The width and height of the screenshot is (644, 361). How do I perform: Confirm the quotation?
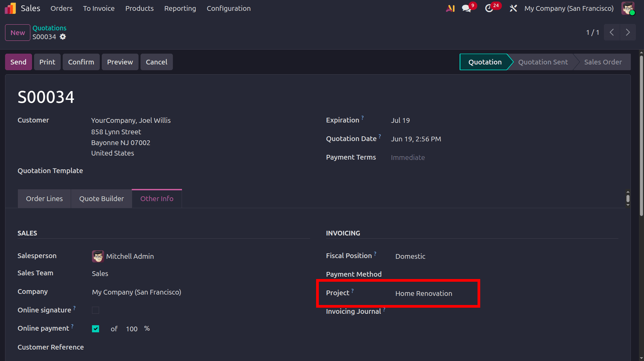pyautogui.click(x=81, y=62)
